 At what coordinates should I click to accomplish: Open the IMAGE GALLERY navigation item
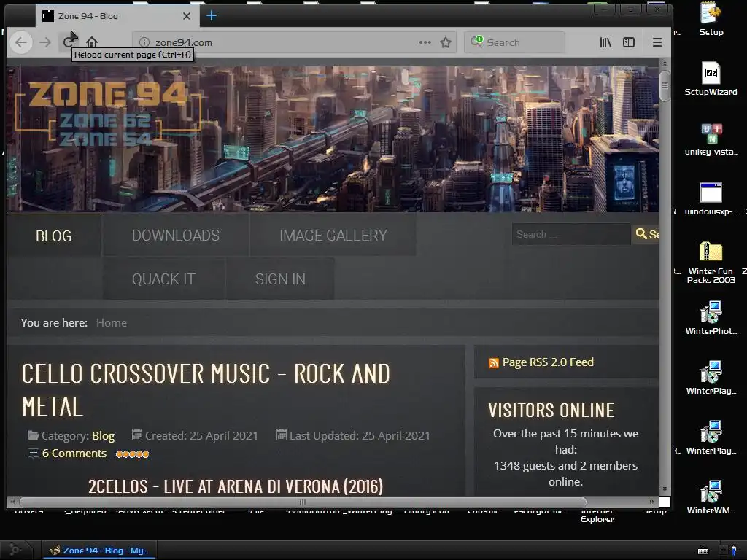333,236
